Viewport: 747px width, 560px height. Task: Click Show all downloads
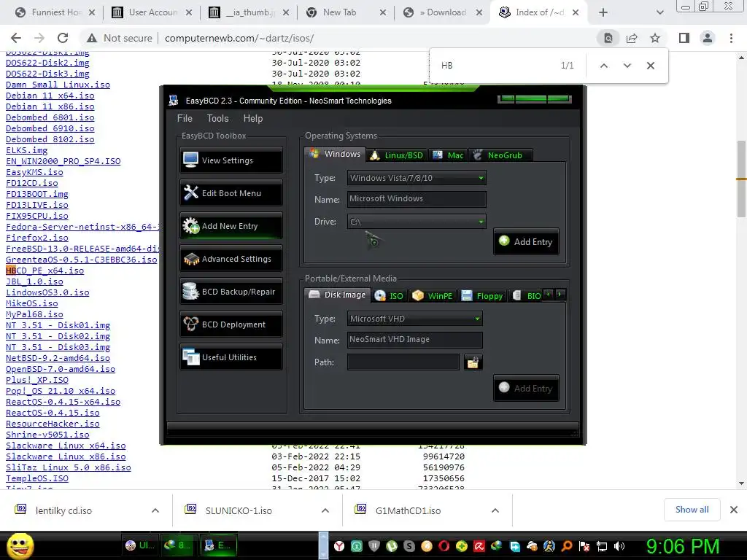click(692, 510)
